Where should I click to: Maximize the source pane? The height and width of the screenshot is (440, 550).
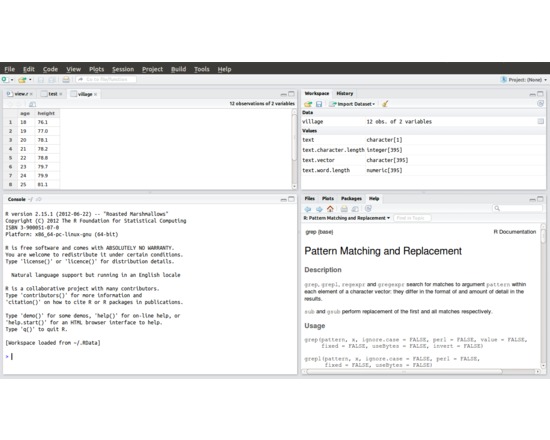point(291,94)
